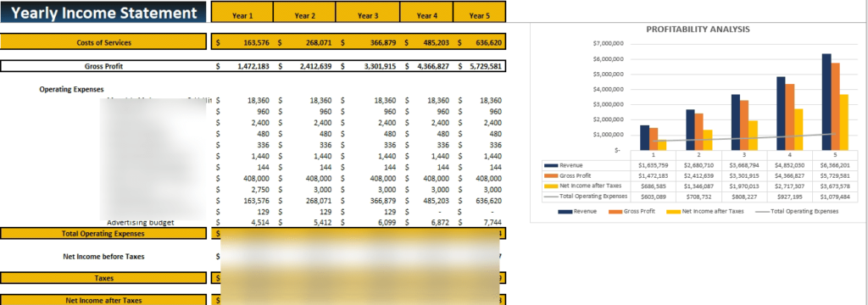Click the Operating Expenses section heading
868x305 pixels.
[x=71, y=89]
